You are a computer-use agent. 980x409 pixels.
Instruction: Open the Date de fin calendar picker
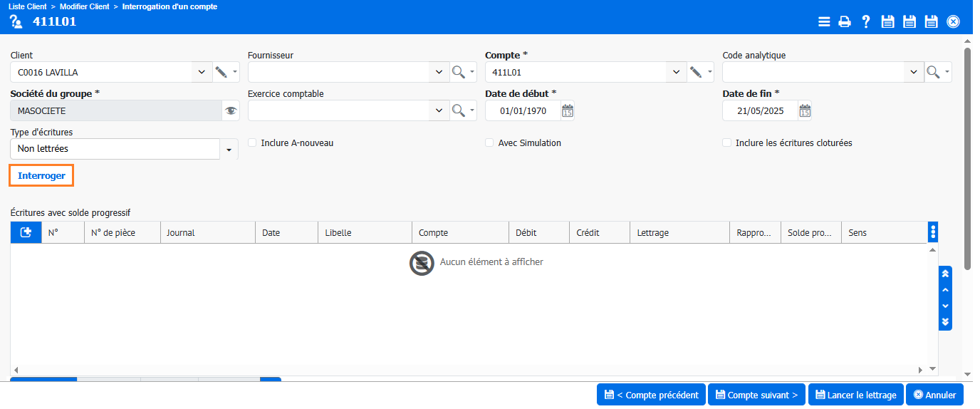click(x=805, y=110)
